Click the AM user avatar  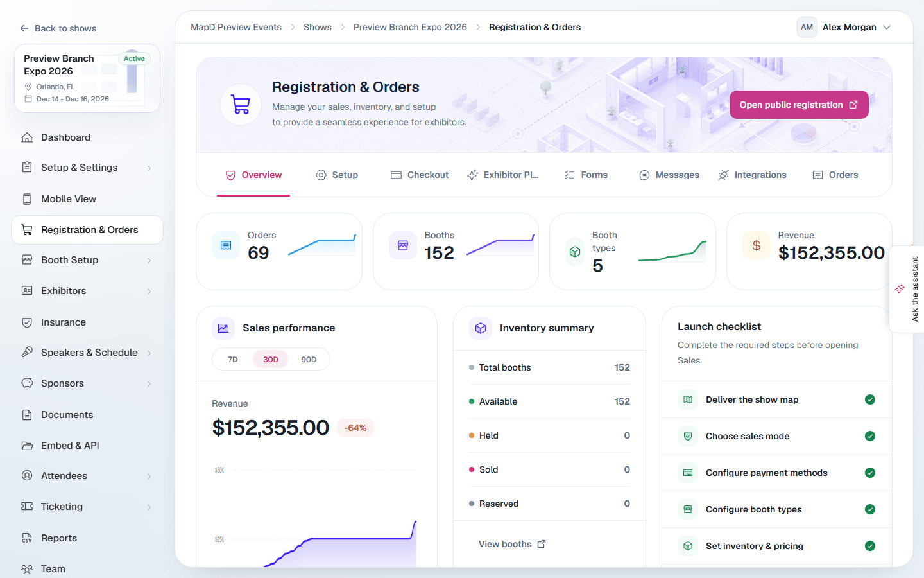(x=807, y=27)
